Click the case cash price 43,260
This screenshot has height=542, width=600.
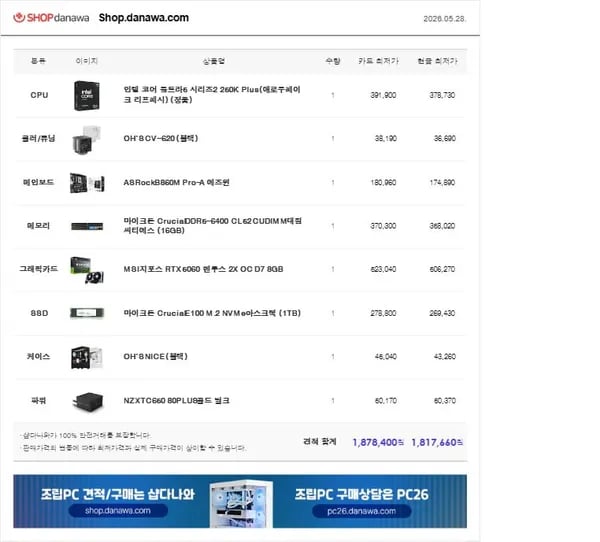click(445, 356)
